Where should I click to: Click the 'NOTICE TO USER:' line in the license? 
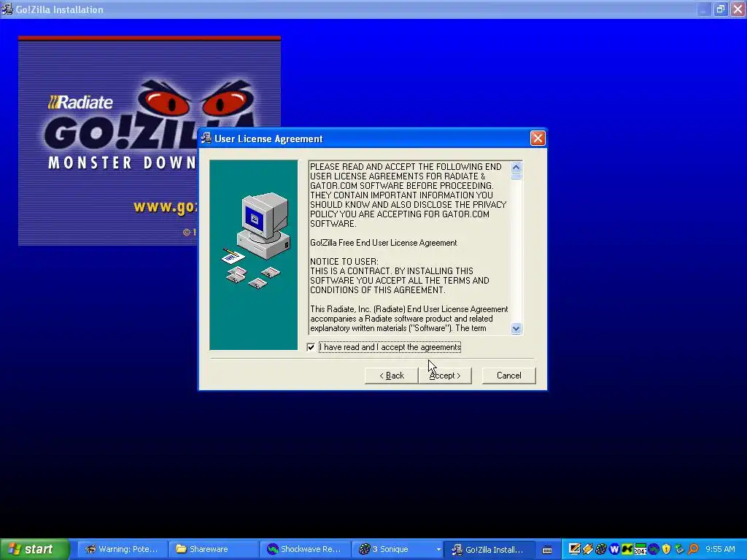click(344, 262)
